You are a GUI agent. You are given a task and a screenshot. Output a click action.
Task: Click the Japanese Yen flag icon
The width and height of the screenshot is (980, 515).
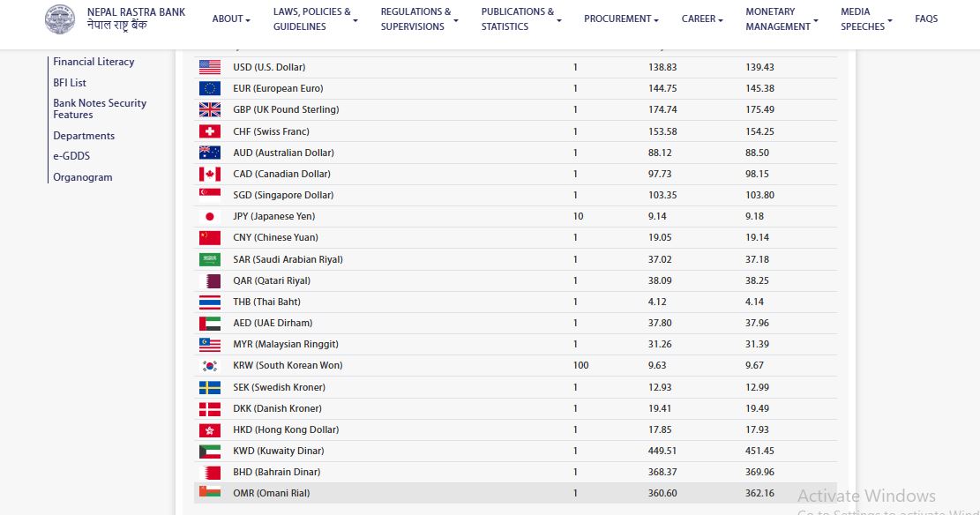point(210,217)
